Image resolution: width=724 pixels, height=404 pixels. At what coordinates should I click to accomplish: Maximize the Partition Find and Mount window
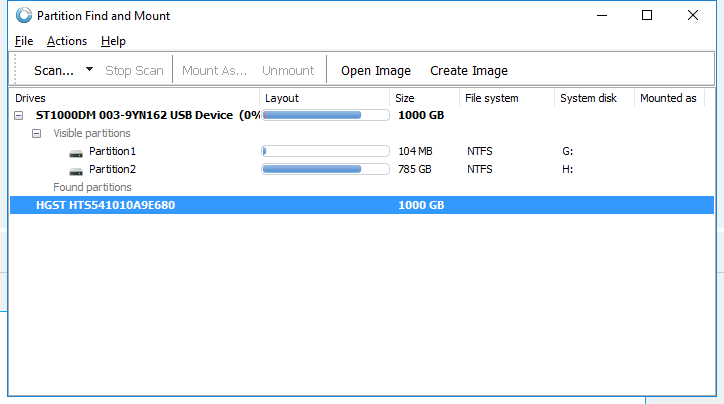point(647,15)
